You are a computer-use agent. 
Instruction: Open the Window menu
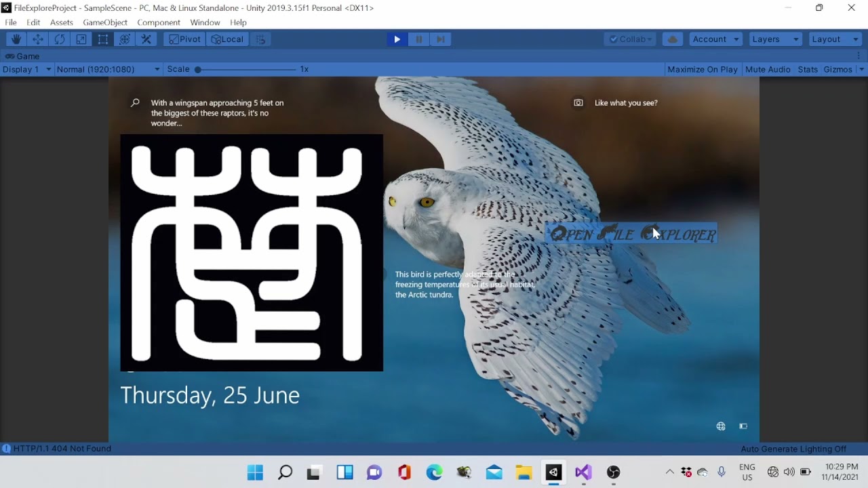(x=205, y=22)
